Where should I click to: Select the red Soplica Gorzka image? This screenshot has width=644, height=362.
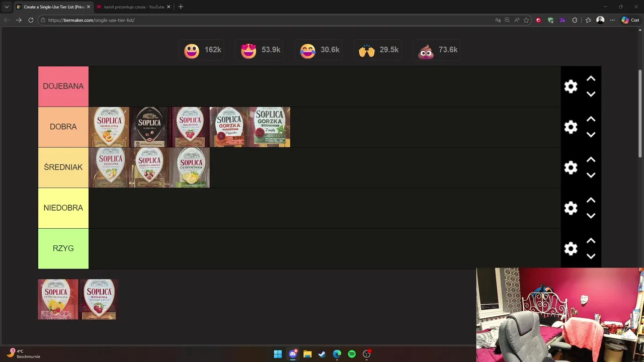click(229, 127)
